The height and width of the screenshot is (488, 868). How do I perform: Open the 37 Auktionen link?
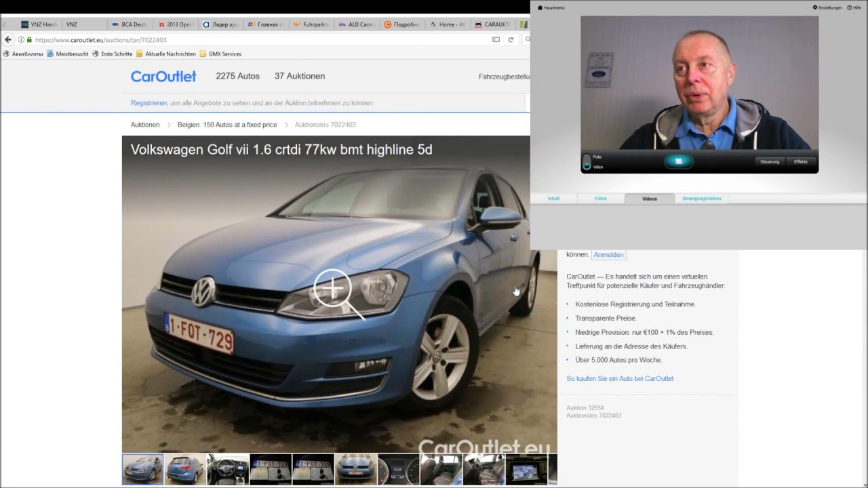click(x=300, y=77)
